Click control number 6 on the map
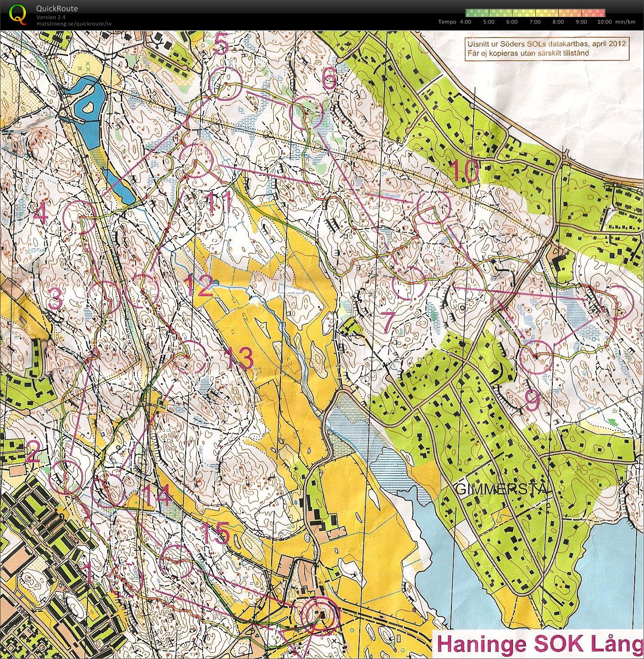The height and width of the screenshot is (659, 644). [329, 79]
